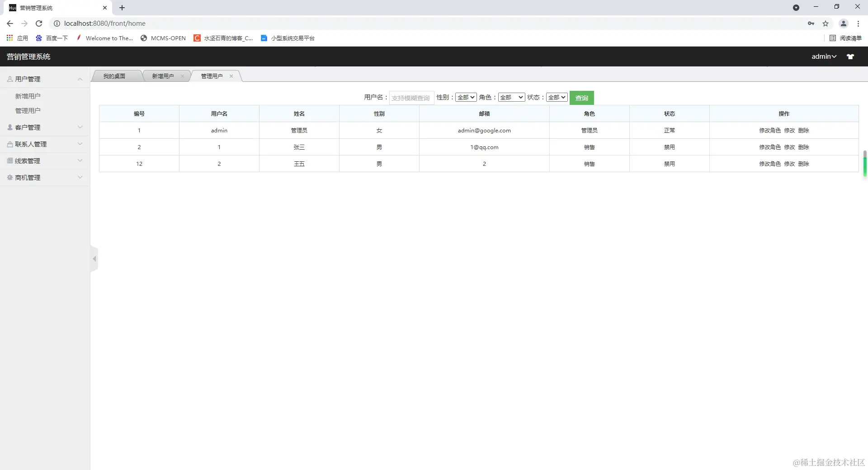This screenshot has width=868, height=470.
Task: Open the 水坚石青的博客 bookmark
Action: coord(223,38)
